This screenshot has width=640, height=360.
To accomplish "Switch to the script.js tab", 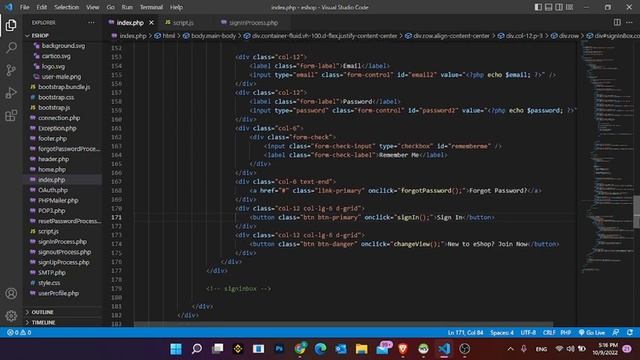I will point(183,23).
